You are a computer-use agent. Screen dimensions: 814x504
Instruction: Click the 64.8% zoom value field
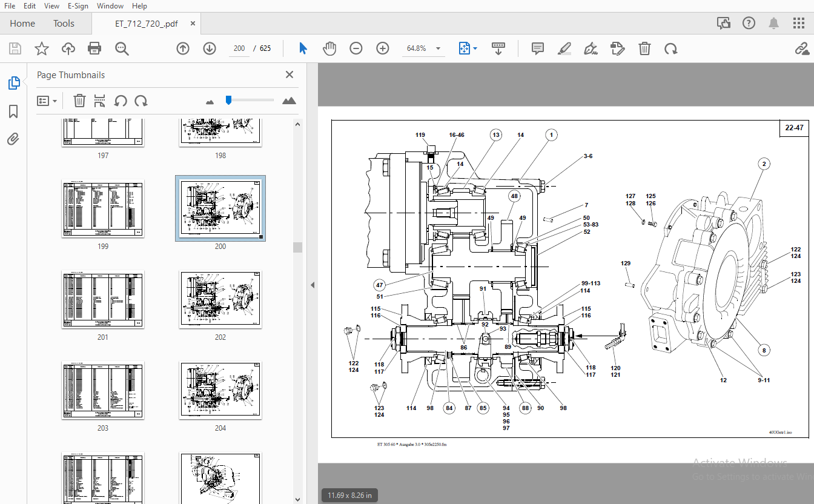coord(417,48)
